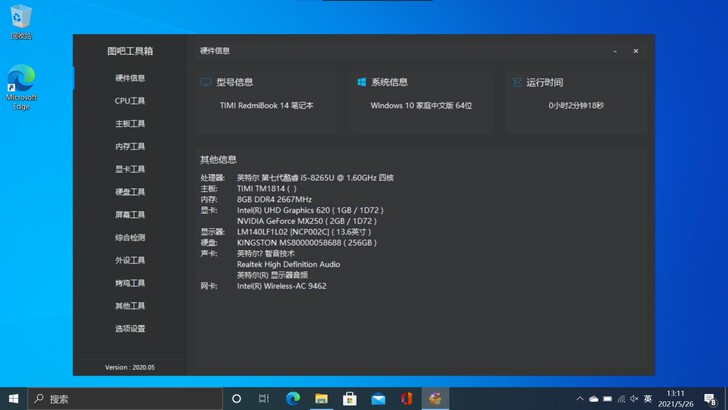Click the 其他信息 heading
The height and width of the screenshot is (410, 728).
218,160
